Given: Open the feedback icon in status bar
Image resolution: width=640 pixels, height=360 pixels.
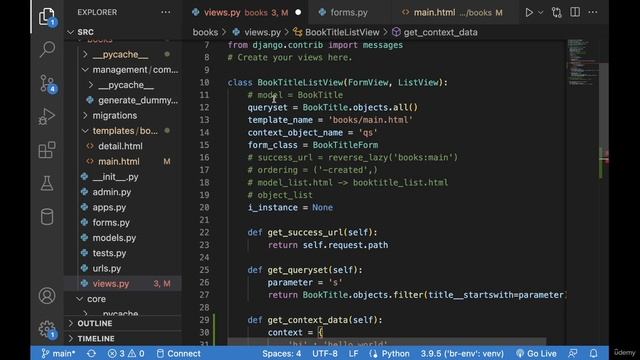Looking at the screenshot, I should click(573, 353).
